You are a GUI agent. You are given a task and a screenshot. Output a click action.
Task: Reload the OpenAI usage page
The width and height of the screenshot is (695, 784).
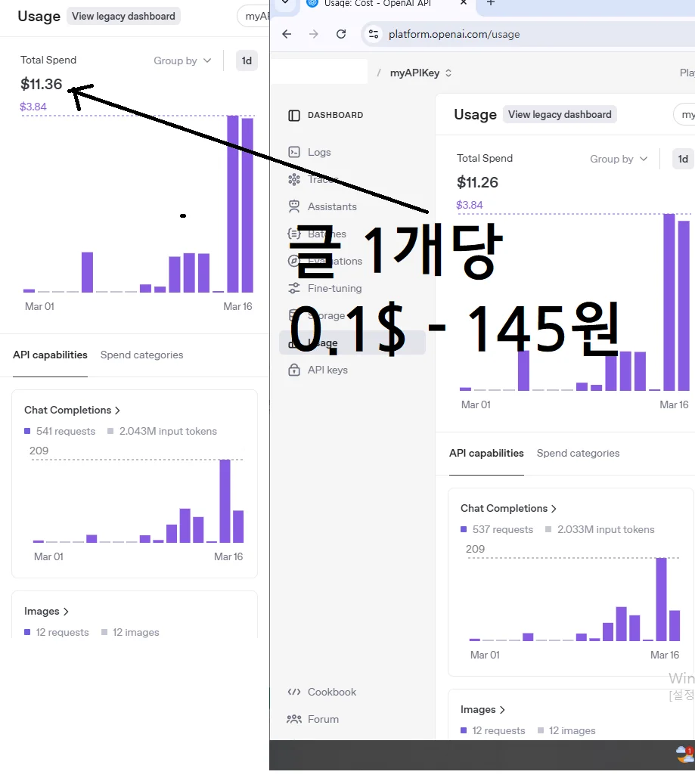[341, 34]
